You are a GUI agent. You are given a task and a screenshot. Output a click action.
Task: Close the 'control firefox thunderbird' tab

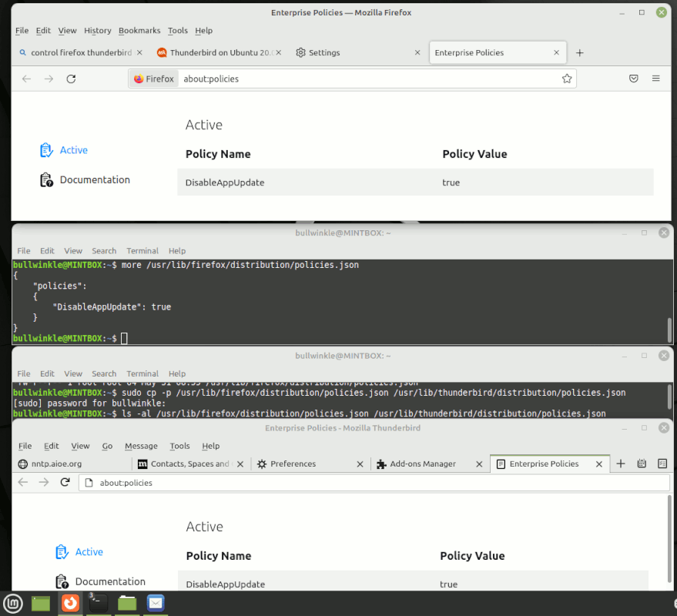tap(139, 52)
